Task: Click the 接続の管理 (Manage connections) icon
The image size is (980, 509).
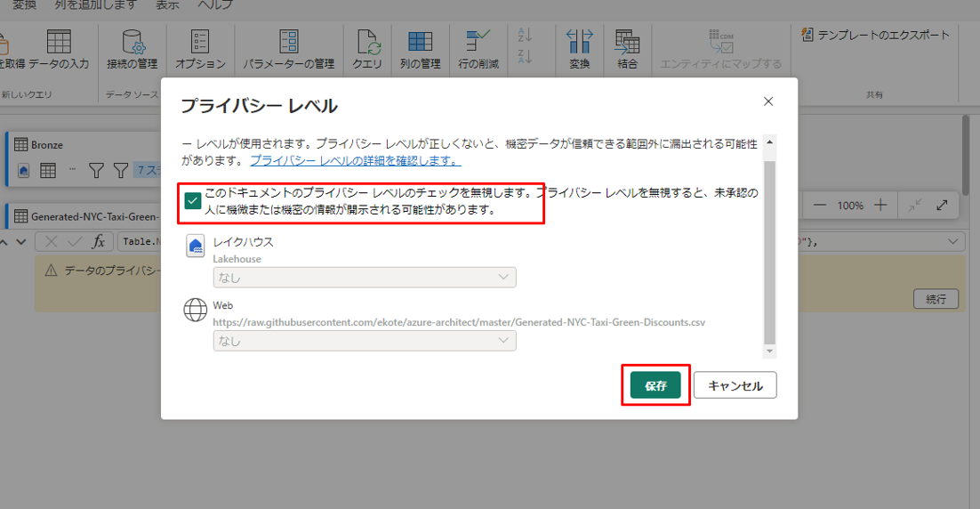Action: point(132,42)
